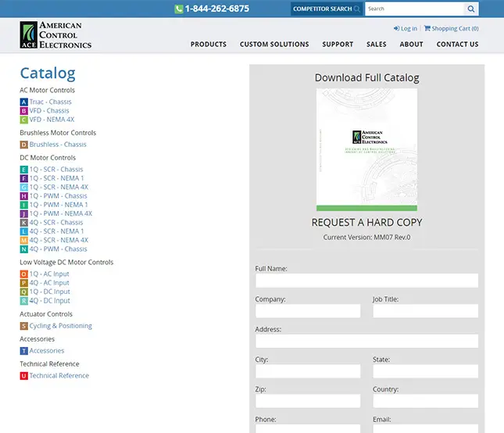
Task: Click the light blue G section icon
Action: click(23, 187)
